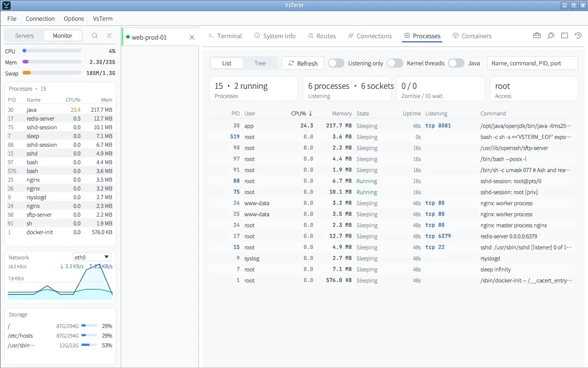The width and height of the screenshot is (588, 368).
Task: Select the sleep infinity command row
Action: click(x=392, y=270)
